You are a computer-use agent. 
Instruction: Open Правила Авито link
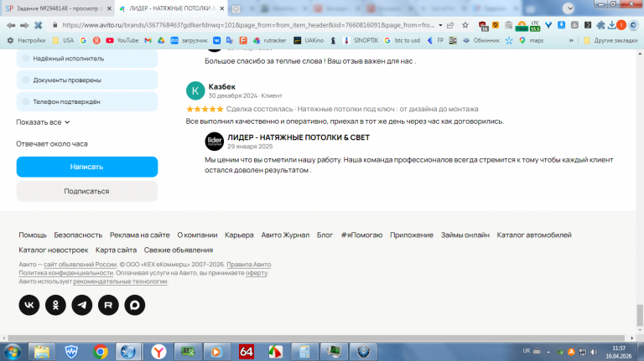(249, 264)
